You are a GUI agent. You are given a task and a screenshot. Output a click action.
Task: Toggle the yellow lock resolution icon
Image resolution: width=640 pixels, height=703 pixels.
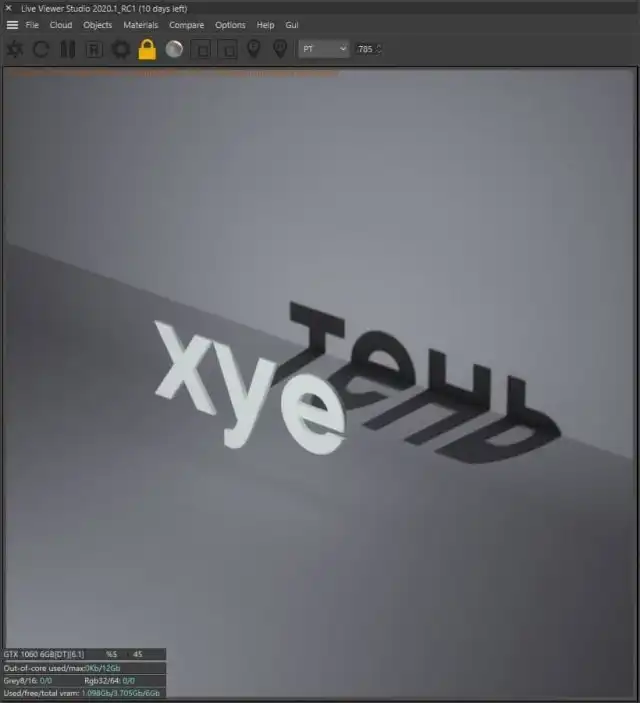147,49
